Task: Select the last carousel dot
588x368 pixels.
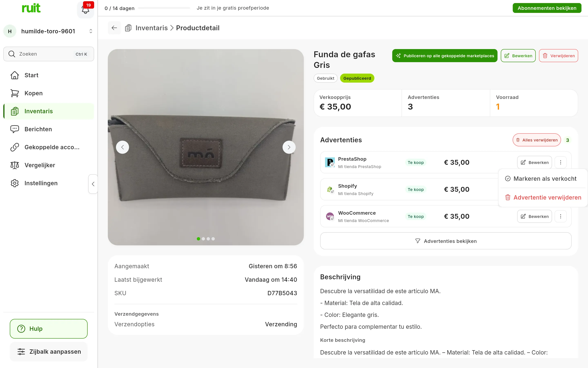Action: (213, 239)
